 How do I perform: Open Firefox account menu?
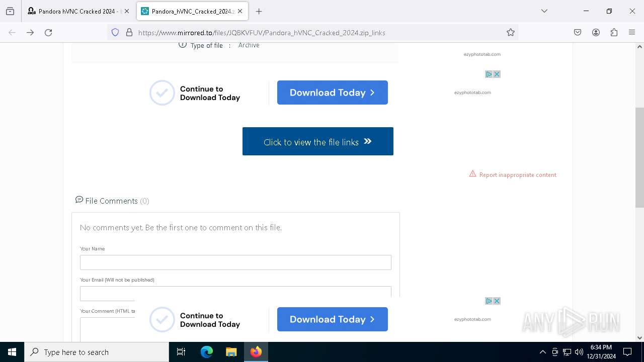[x=596, y=32]
